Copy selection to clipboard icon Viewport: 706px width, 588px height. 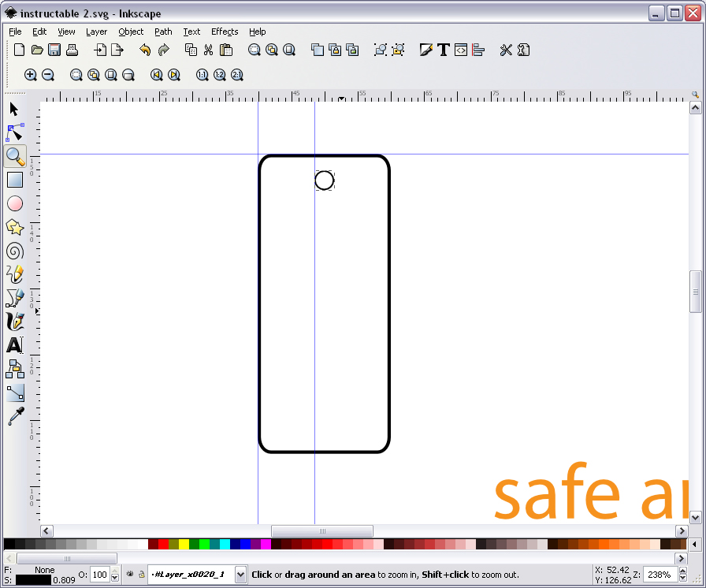pyautogui.click(x=191, y=50)
